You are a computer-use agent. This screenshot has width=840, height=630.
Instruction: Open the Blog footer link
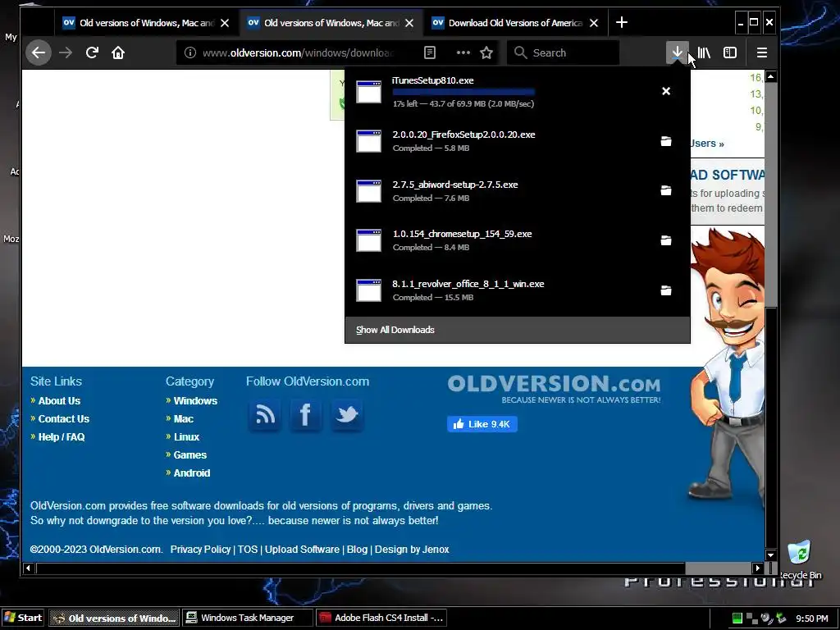click(x=357, y=549)
